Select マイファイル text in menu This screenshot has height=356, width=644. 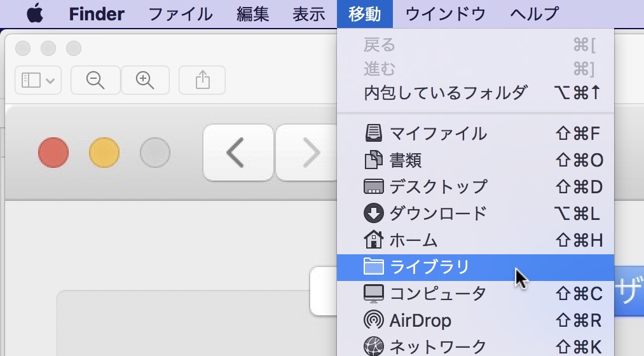438,133
